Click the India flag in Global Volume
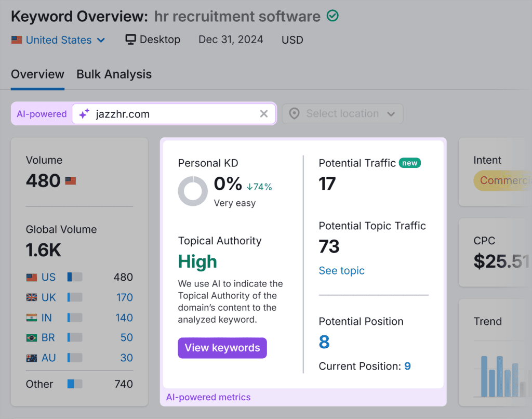The height and width of the screenshot is (419, 532). coord(32,318)
